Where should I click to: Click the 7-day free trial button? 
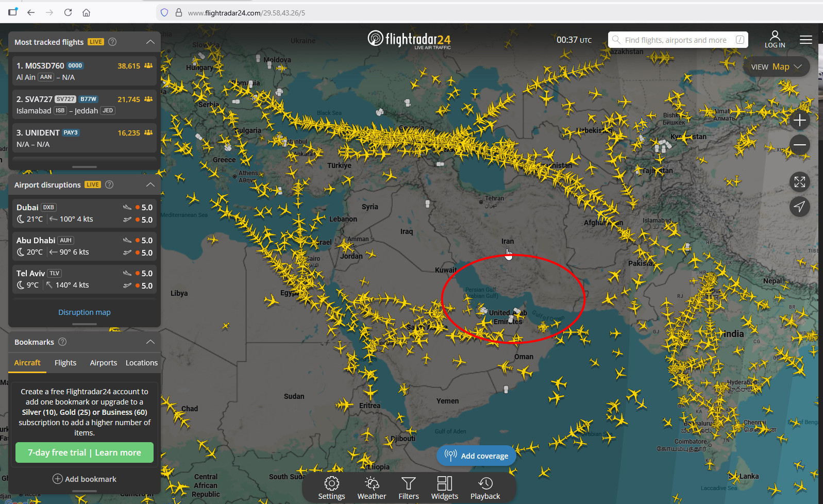click(85, 452)
